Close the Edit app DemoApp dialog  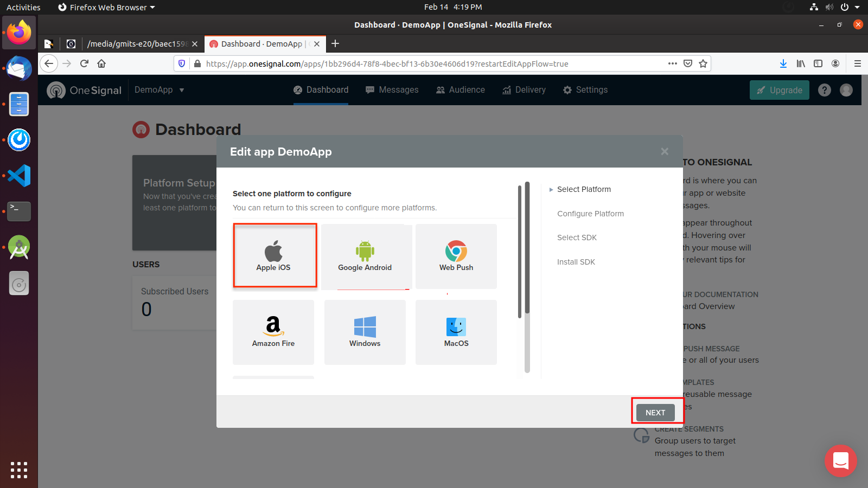(665, 151)
